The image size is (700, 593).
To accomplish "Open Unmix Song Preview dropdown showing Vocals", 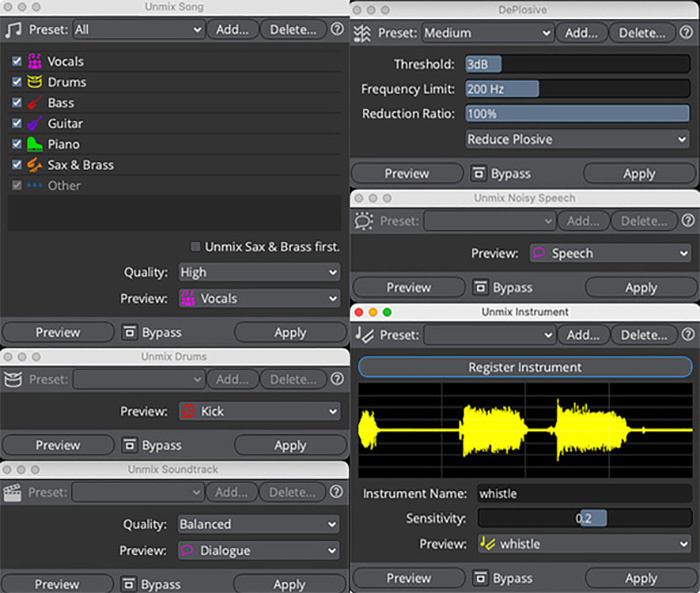I will [259, 298].
